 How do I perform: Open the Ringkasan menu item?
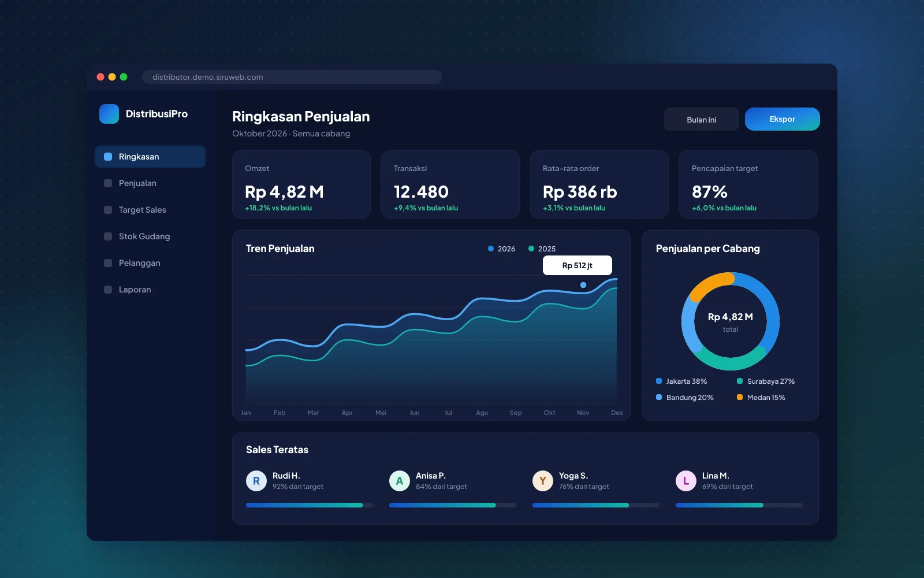coord(150,157)
